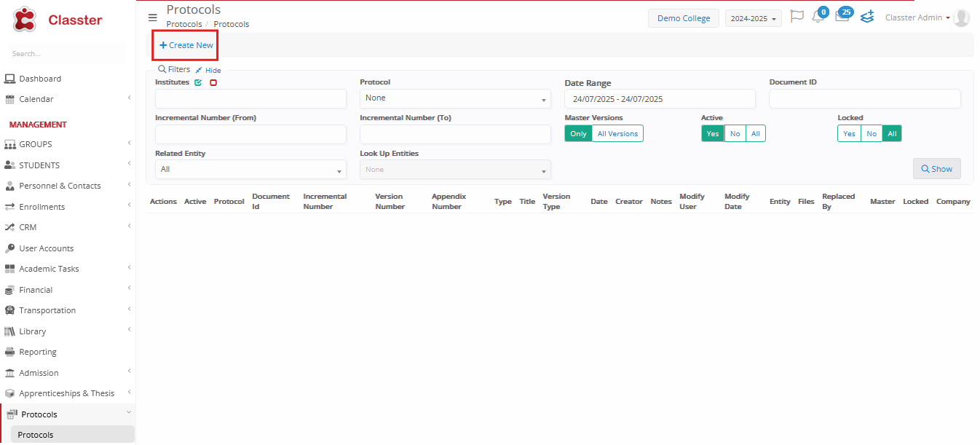Click the Create New button
Screen dimensions: 980x445
tap(186, 45)
